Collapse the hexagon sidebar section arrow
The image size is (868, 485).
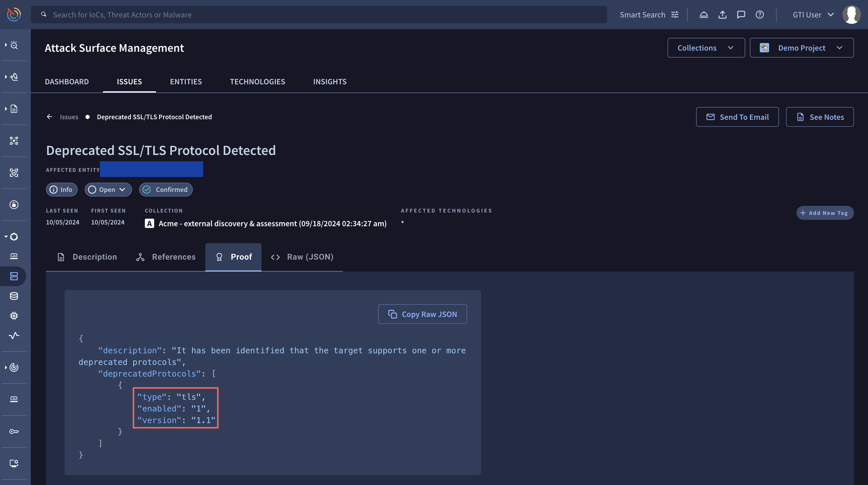pos(6,236)
